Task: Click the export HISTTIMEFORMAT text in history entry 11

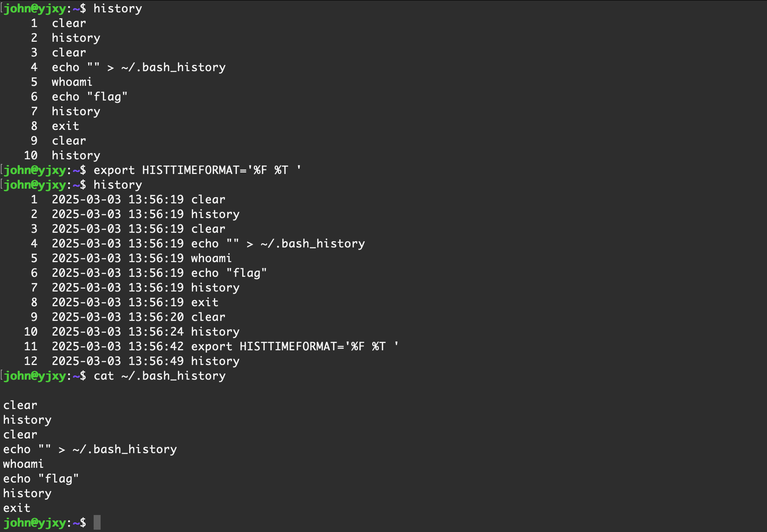Action: pos(294,346)
